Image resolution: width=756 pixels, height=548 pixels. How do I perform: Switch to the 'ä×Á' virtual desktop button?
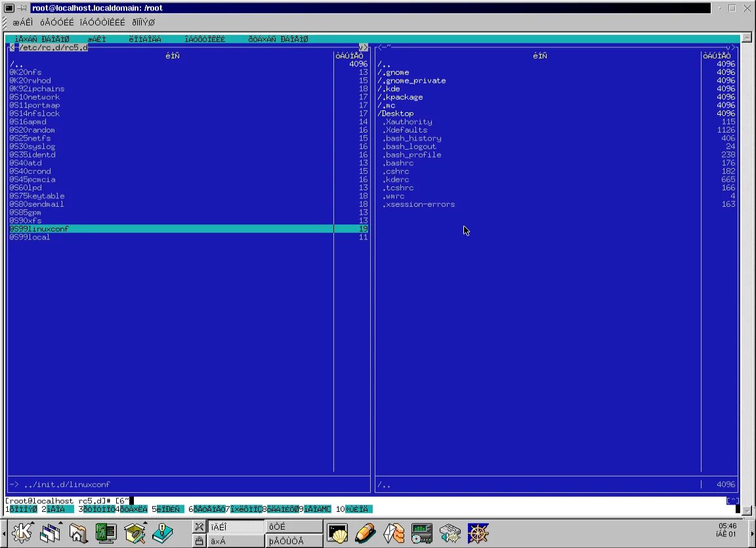[236, 541]
